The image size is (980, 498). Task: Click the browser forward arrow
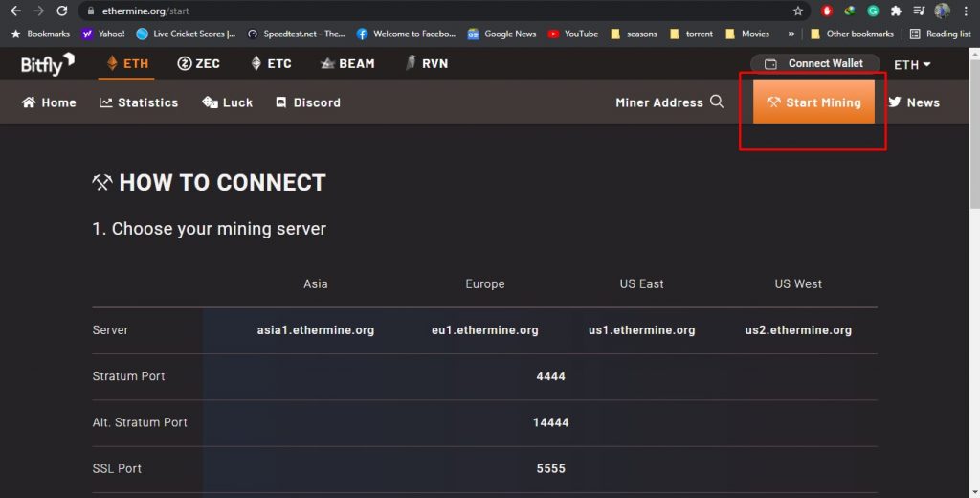tap(38, 11)
